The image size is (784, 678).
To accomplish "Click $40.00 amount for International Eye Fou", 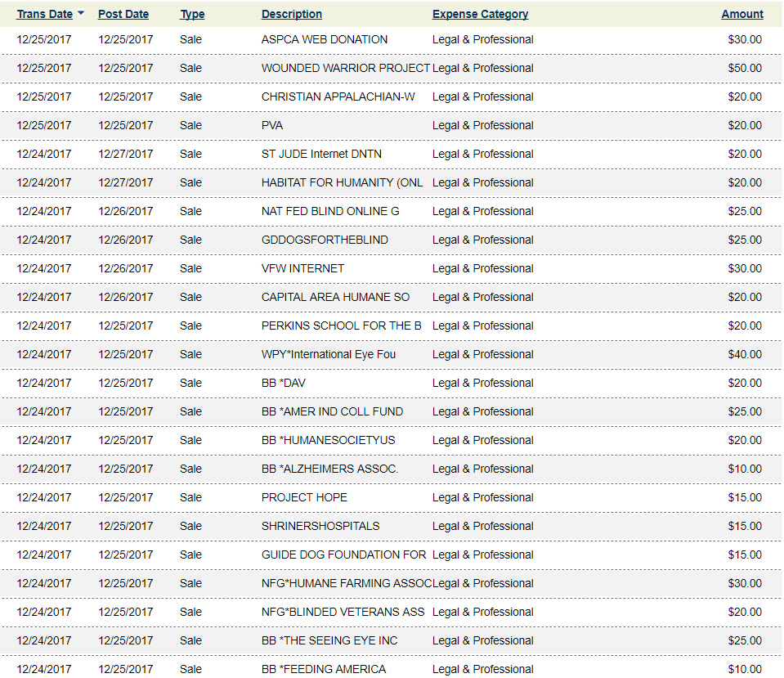I will point(745,354).
